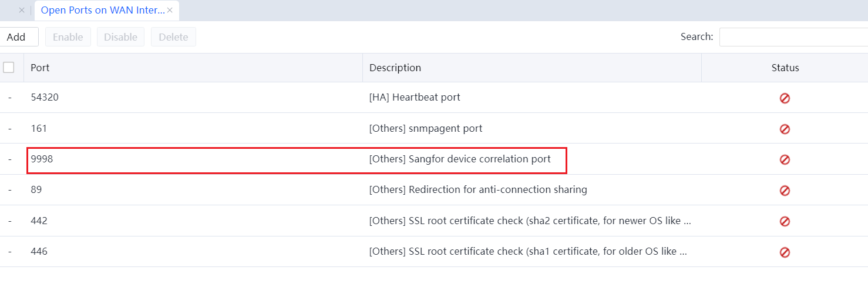This screenshot has height=300, width=868.
Task: Click status icon for port 442 row
Action: pos(785,221)
